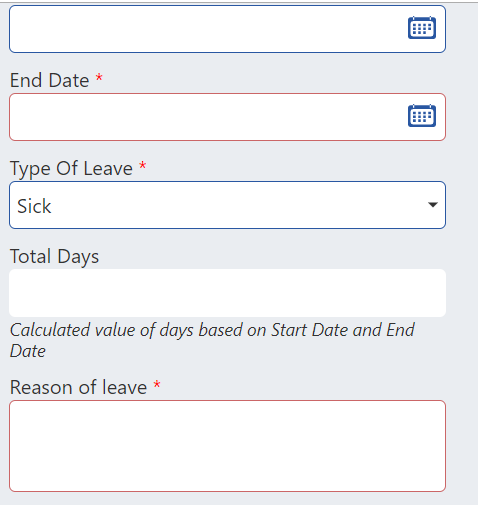The width and height of the screenshot is (478, 505).
Task: Open the End Date calendar picker icon
Action: [422, 116]
